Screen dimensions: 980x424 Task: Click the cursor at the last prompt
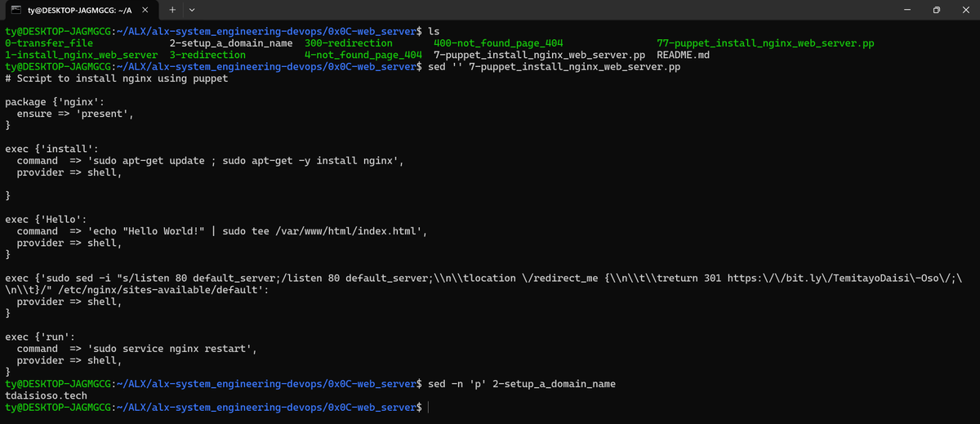(x=429, y=407)
